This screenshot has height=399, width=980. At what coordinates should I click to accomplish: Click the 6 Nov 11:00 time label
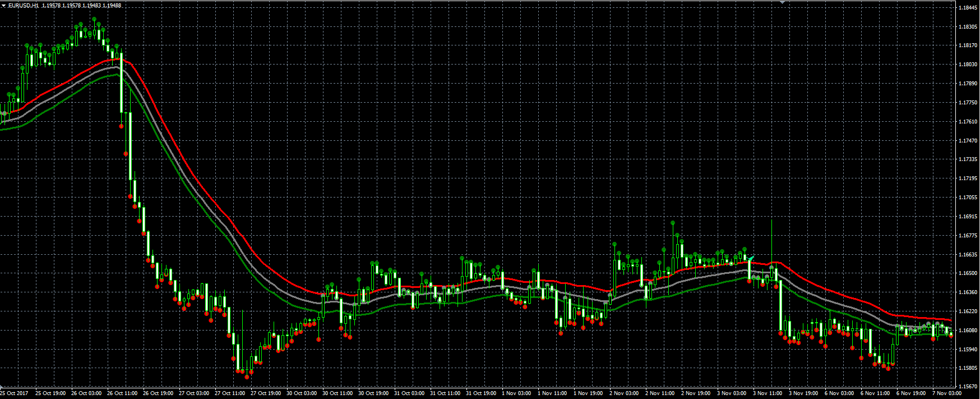click(x=875, y=393)
